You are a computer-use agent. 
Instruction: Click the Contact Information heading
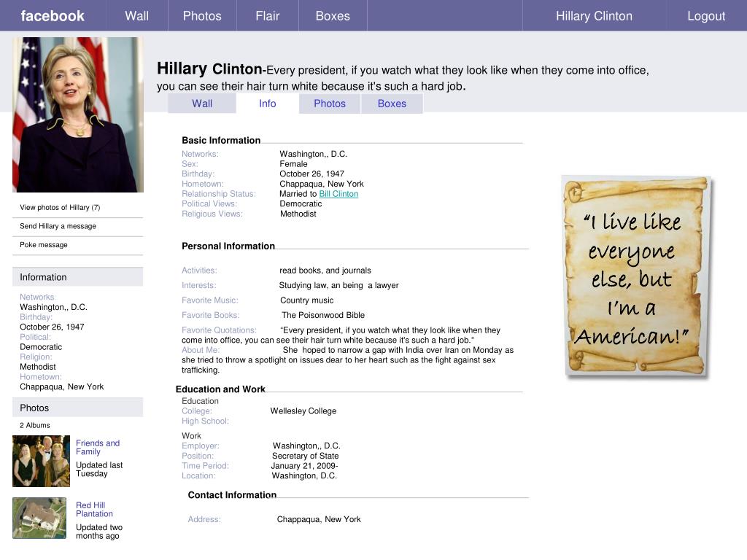tap(232, 495)
